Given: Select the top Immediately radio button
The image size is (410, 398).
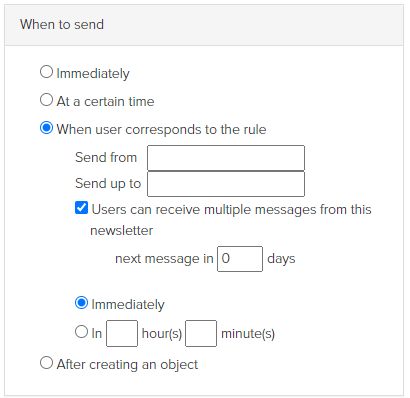Looking at the screenshot, I should click(x=46, y=72).
